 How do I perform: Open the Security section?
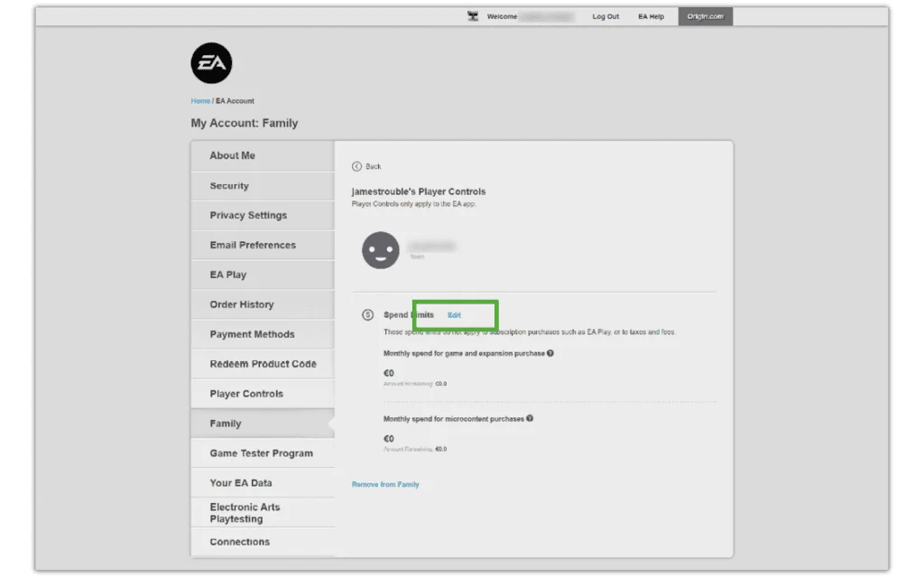pyautogui.click(x=263, y=186)
